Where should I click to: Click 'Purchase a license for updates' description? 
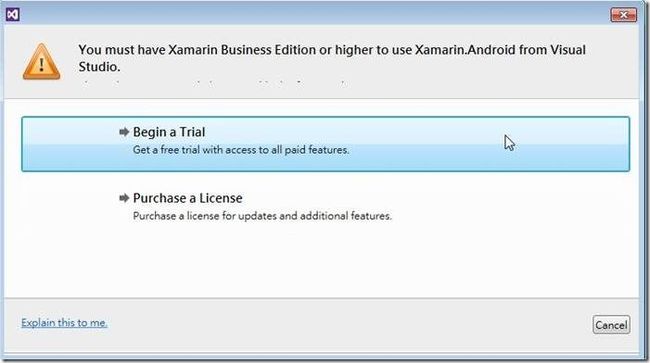tap(262, 216)
